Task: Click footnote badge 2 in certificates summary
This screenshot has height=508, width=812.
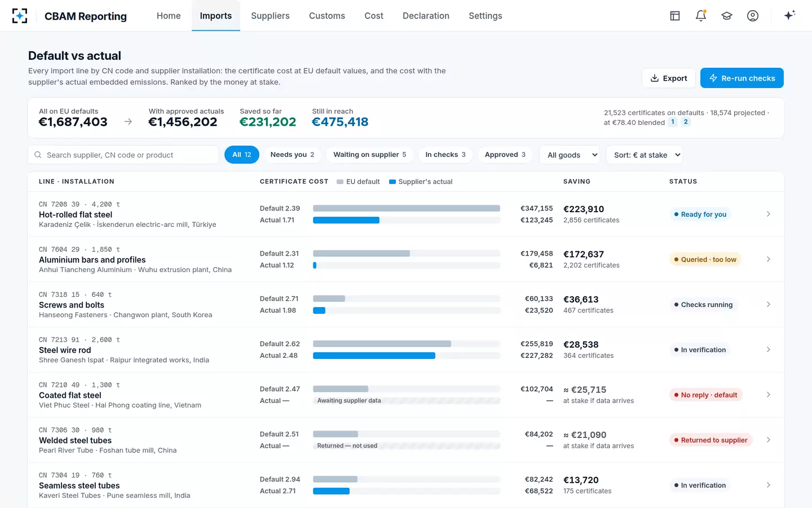Action: coord(686,122)
